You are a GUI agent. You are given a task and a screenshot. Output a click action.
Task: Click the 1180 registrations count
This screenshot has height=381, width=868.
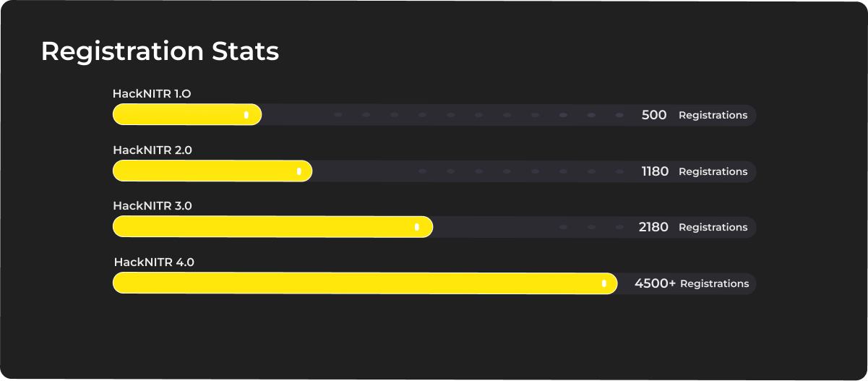[655, 171]
